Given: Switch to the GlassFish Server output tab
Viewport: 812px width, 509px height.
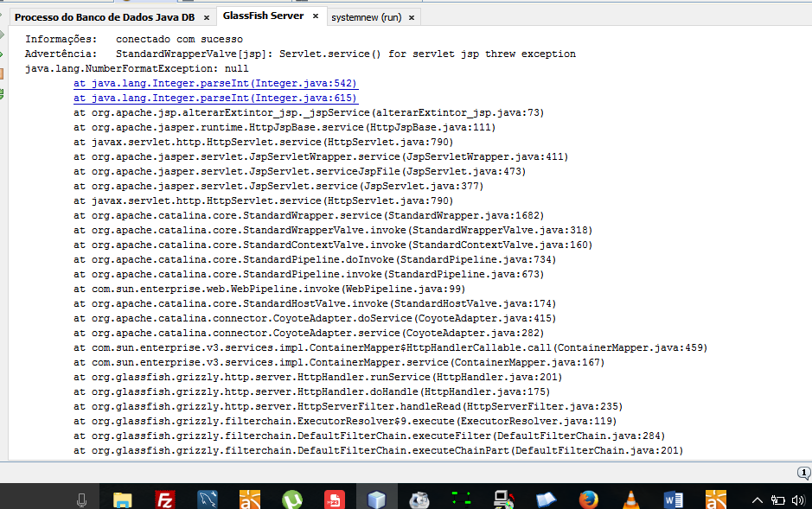Looking at the screenshot, I should [263, 16].
